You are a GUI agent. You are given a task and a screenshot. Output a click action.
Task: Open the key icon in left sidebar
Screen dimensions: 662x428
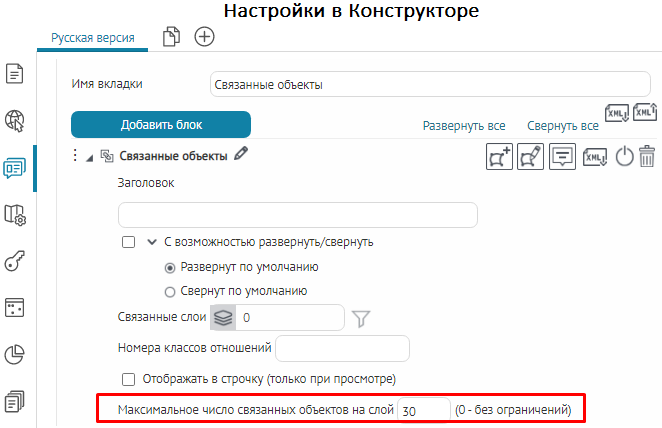pos(15,262)
